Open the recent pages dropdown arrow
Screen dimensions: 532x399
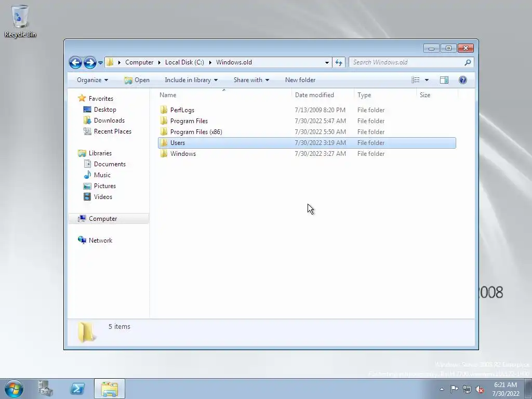pos(100,63)
